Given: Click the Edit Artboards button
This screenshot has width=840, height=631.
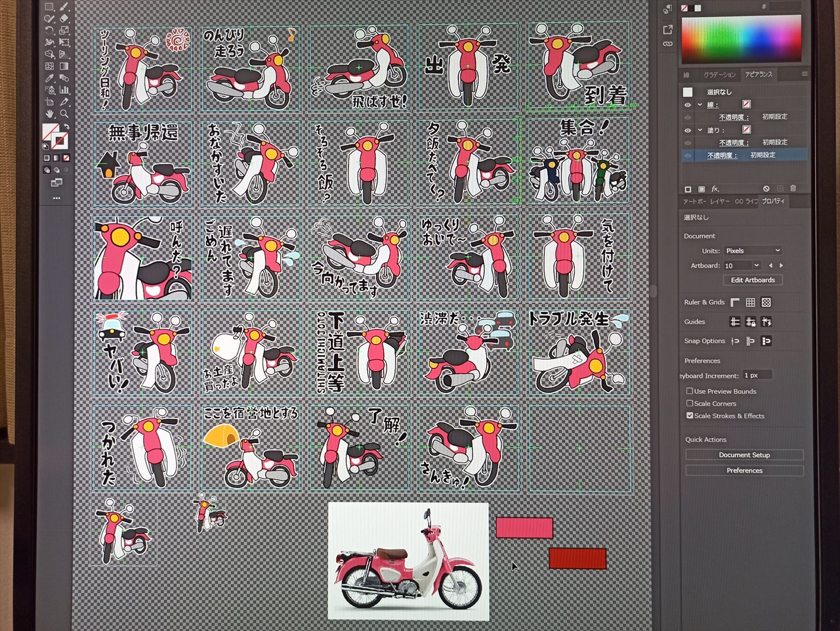Looking at the screenshot, I should (x=753, y=280).
